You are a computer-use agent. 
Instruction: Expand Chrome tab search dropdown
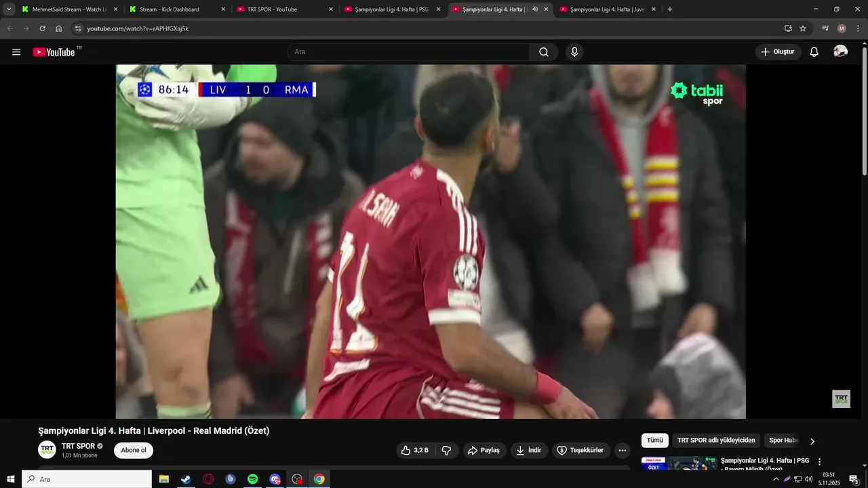[x=9, y=9]
